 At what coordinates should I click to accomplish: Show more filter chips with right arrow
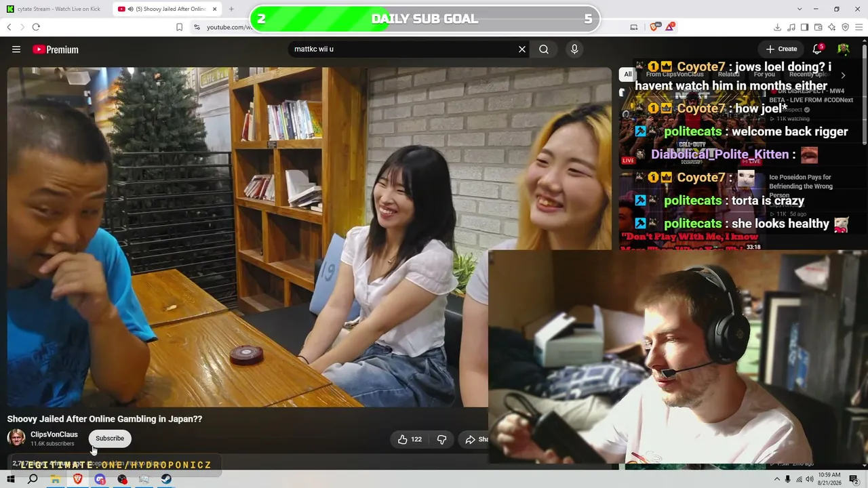click(x=843, y=75)
